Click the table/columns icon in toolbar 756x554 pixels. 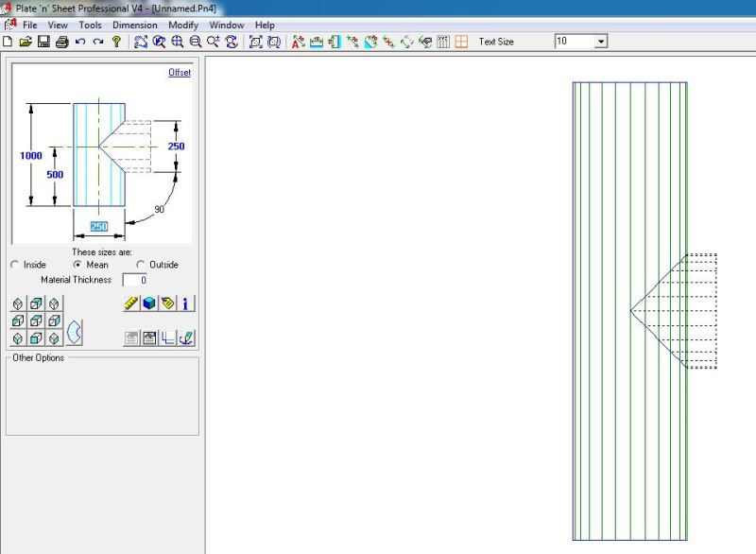443,42
